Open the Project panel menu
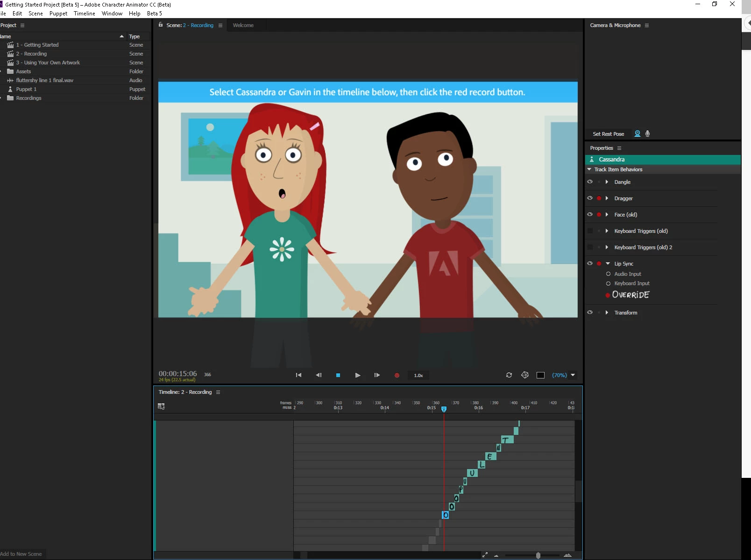 pos(22,25)
